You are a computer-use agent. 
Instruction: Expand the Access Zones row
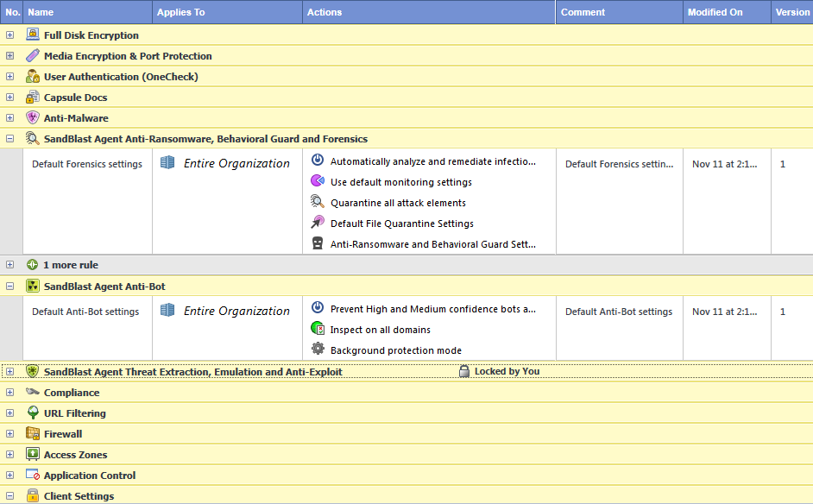[x=9, y=454]
